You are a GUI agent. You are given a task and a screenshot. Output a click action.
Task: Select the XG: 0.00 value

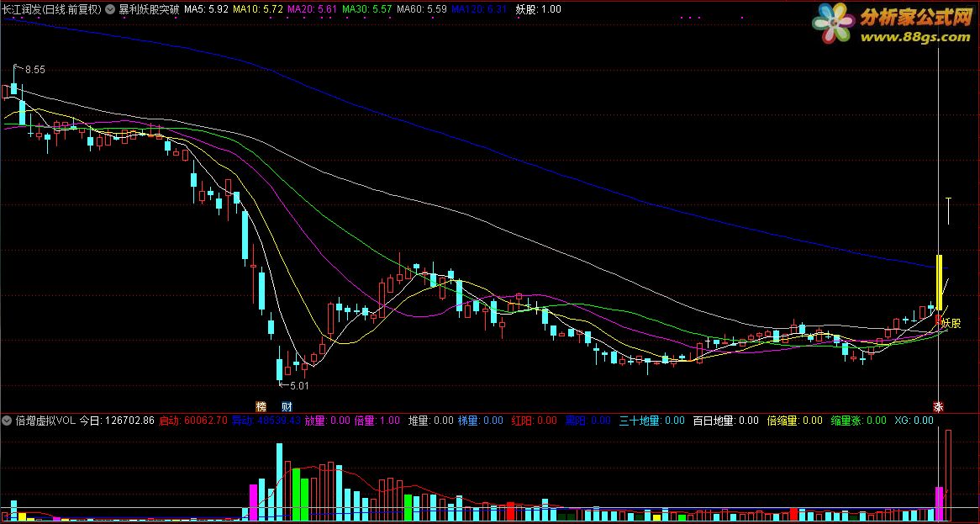914,421
